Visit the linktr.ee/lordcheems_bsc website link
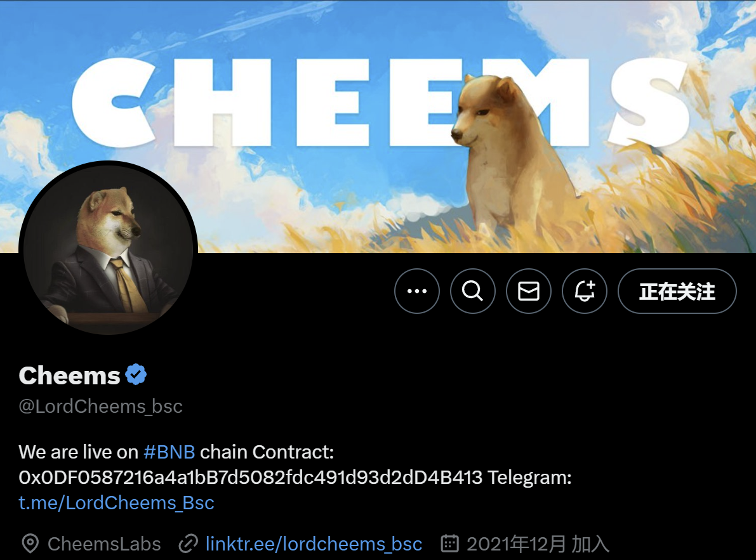Image resolution: width=756 pixels, height=560 pixels. [x=314, y=544]
